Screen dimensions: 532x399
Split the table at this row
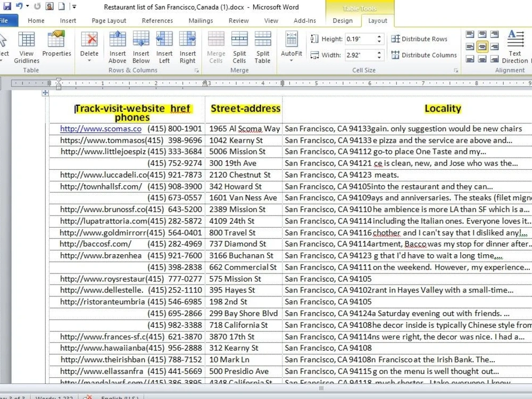(x=263, y=47)
